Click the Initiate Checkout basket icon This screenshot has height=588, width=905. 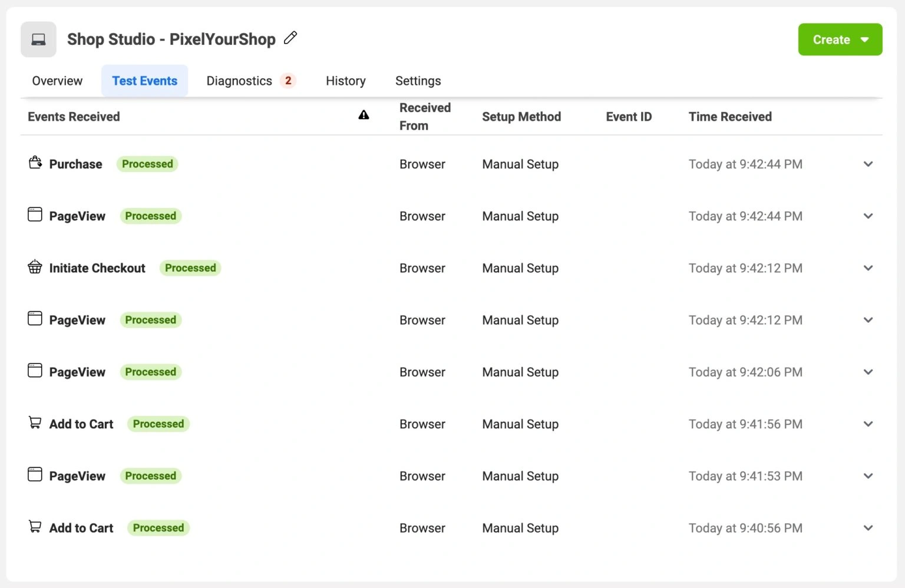(x=35, y=267)
